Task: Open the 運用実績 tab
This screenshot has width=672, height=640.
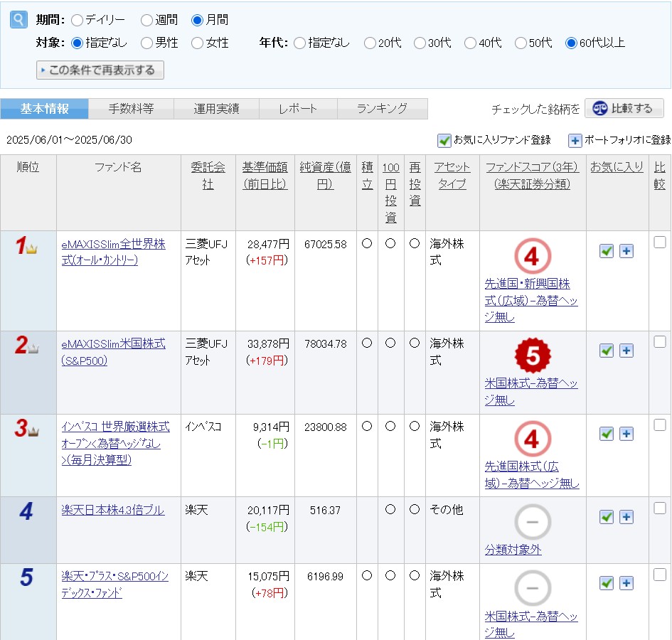Action: [x=216, y=109]
